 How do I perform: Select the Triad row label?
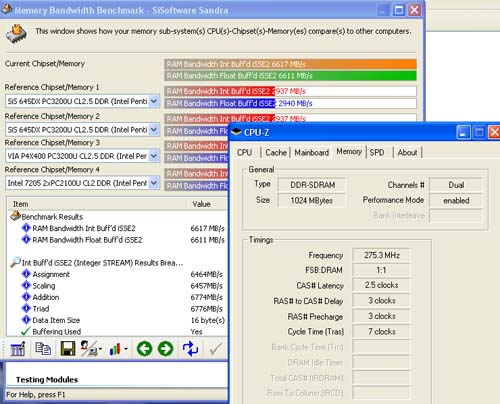pyautogui.click(x=41, y=309)
